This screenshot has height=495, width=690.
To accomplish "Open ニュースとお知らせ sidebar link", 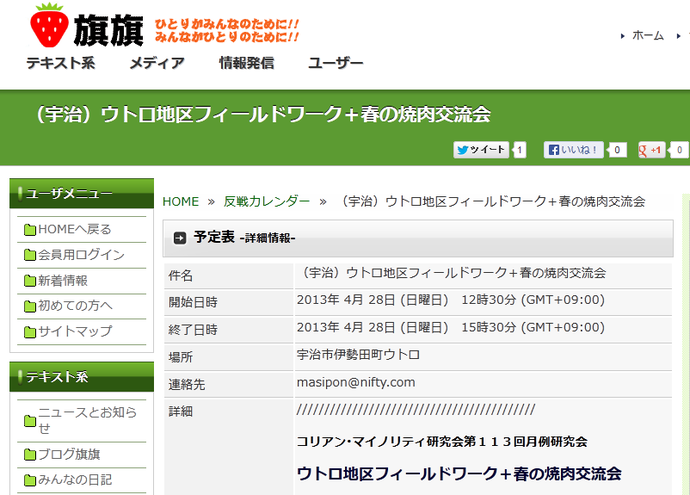I will [x=87, y=420].
